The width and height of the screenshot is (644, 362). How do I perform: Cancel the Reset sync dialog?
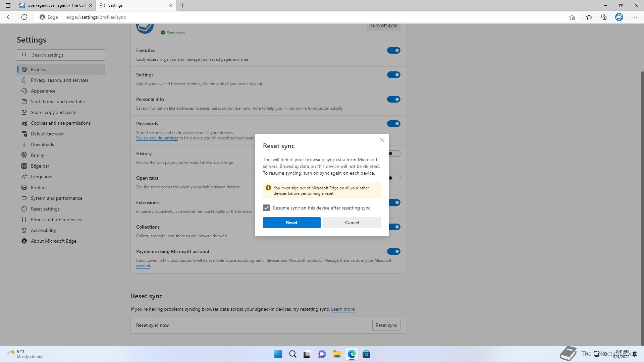coord(352,223)
